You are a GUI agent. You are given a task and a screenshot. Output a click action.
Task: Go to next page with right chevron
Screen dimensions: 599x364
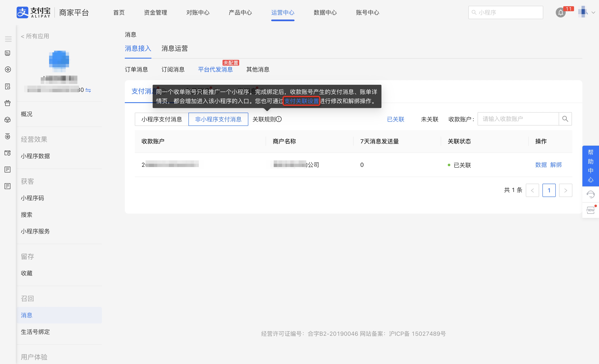tap(566, 190)
